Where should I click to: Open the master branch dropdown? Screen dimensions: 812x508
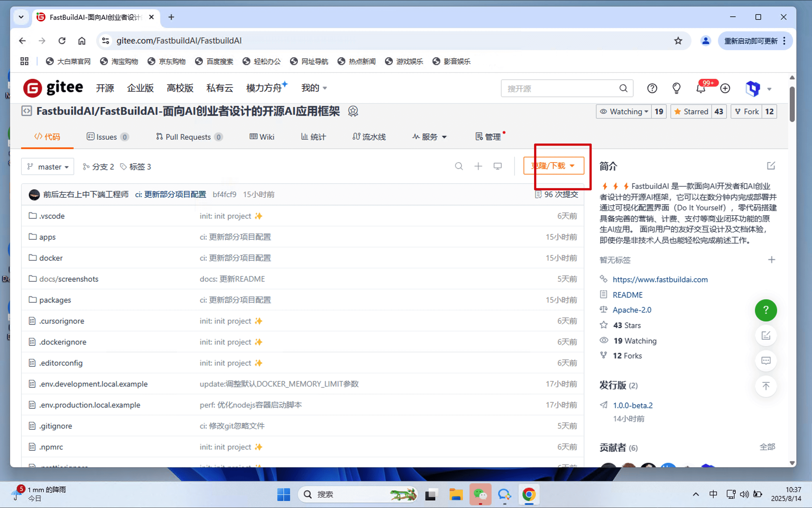(x=47, y=166)
